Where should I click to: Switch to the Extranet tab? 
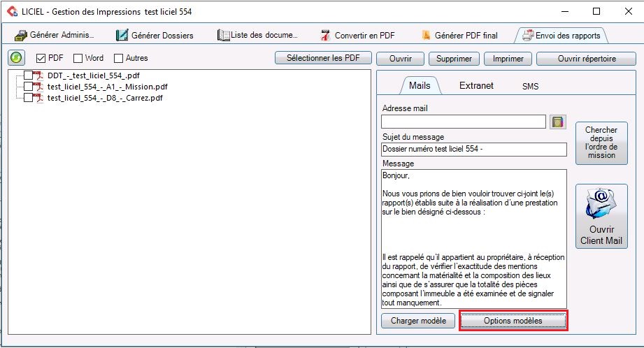coord(476,86)
